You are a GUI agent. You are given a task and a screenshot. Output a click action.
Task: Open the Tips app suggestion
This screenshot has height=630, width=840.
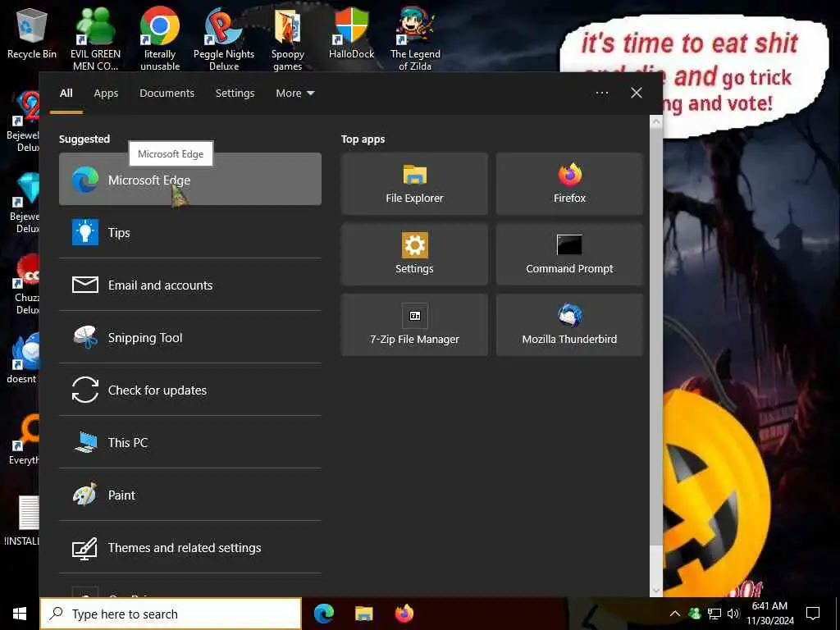tap(190, 232)
